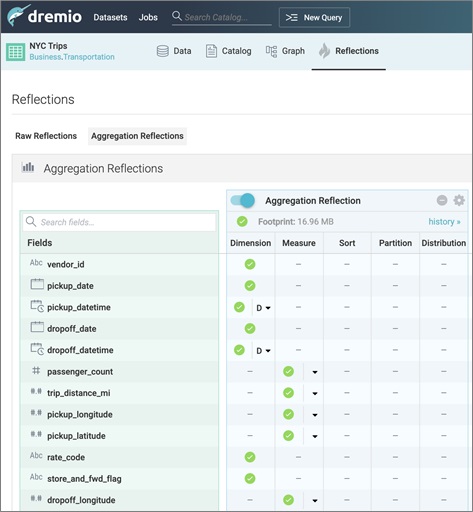Open dropoff_longitude measure type dropdown
The width and height of the screenshot is (473, 512).
[315, 501]
